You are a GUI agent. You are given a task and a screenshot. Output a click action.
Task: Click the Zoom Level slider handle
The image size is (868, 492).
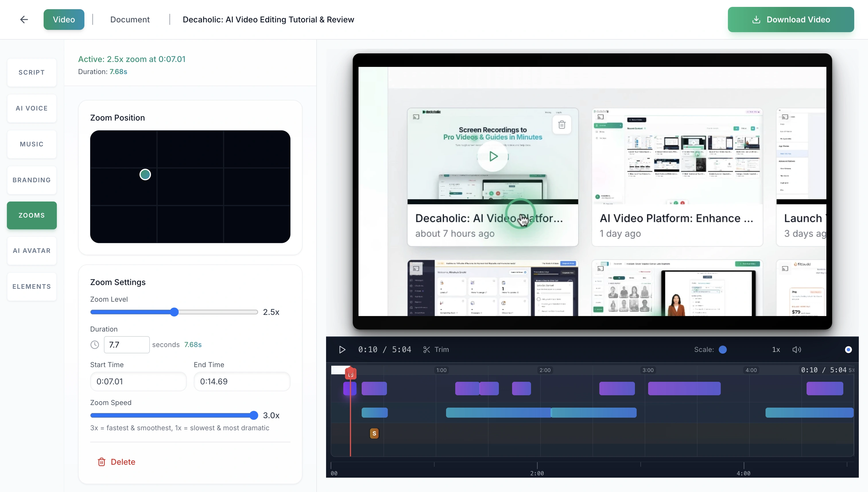[174, 312]
